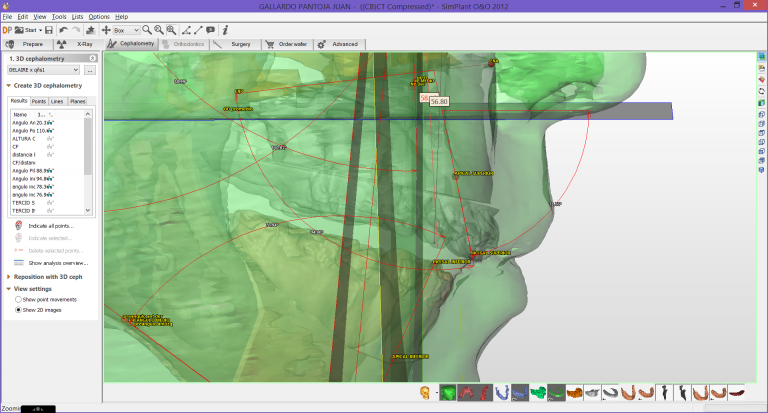768x413 pixels.
Task: Click the zoom magnifier icon
Action: (x=146, y=30)
